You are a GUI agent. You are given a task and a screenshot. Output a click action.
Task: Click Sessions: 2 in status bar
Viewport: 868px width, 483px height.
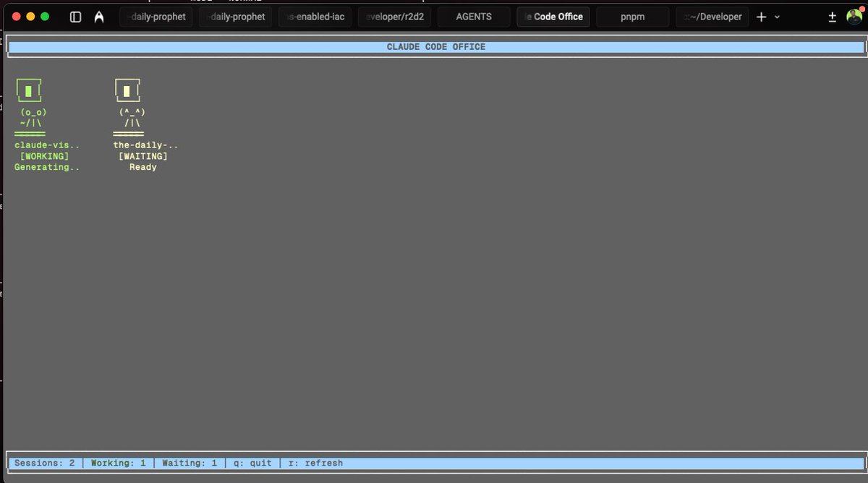click(44, 463)
